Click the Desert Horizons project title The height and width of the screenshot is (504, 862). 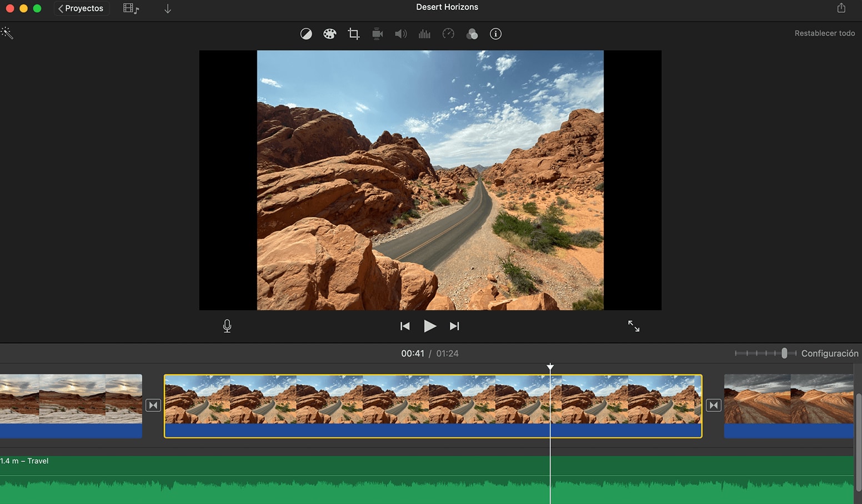click(x=447, y=7)
